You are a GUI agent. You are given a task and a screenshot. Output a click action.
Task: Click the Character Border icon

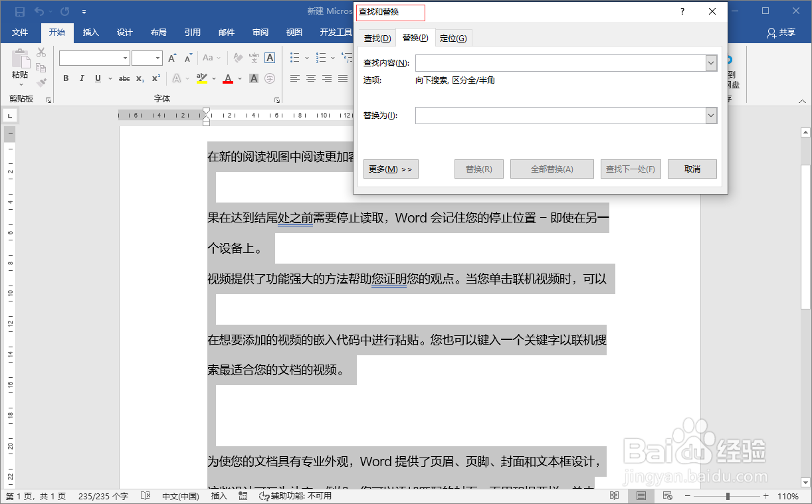pyautogui.click(x=270, y=58)
